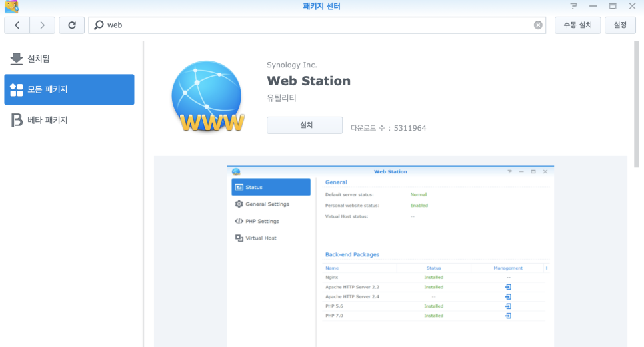Click the 모든 패키지 grid icon

coord(17,89)
